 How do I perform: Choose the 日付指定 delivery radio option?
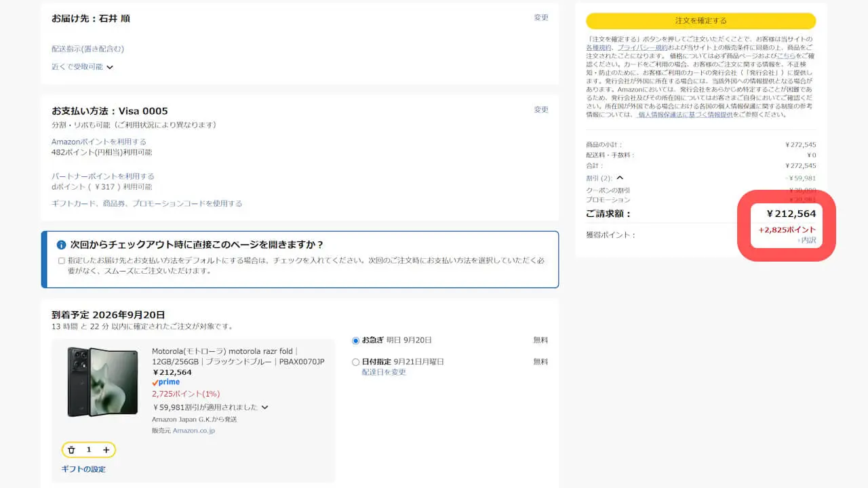(x=356, y=362)
